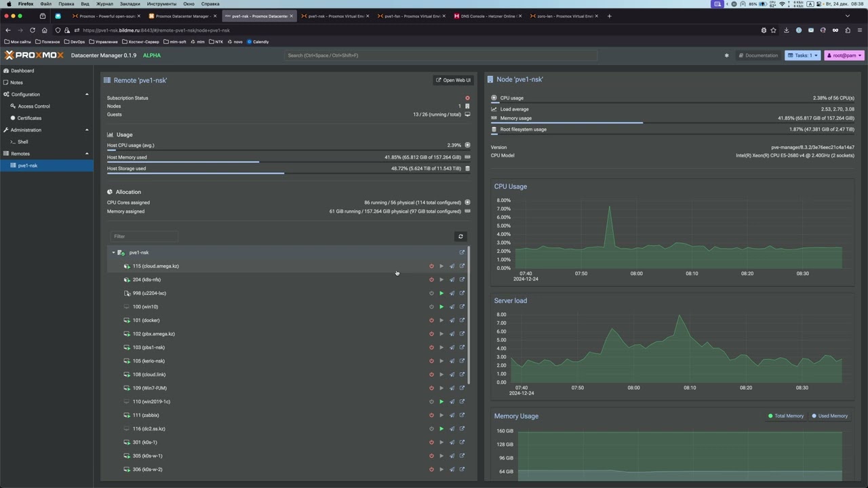Click power icon for 301 (k0s-1)
This screenshot has width=868, height=488.
coord(431,443)
